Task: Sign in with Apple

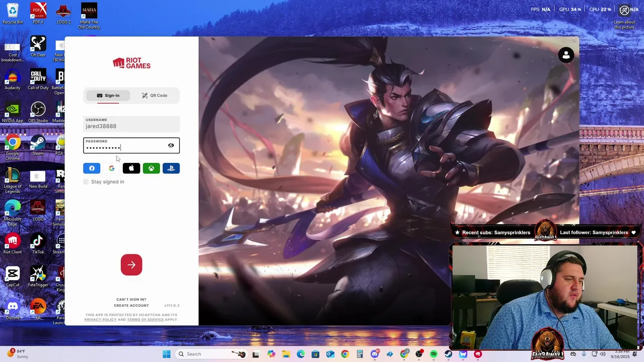Action: coord(131,168)
